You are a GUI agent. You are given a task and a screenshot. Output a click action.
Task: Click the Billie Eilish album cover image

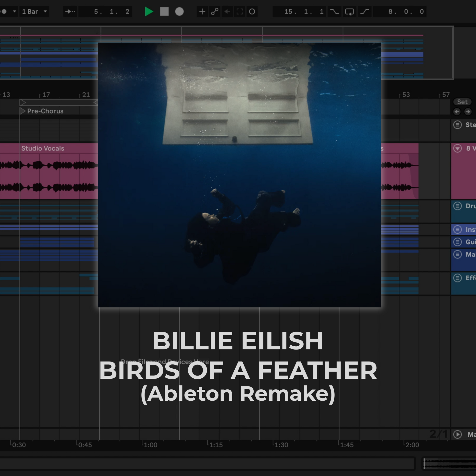pos(239,175)
